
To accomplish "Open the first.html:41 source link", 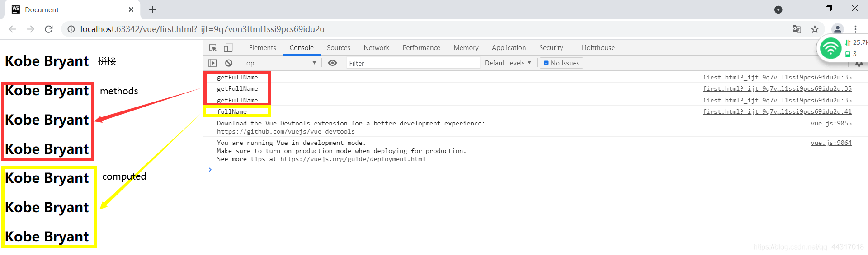I will 777,112.
